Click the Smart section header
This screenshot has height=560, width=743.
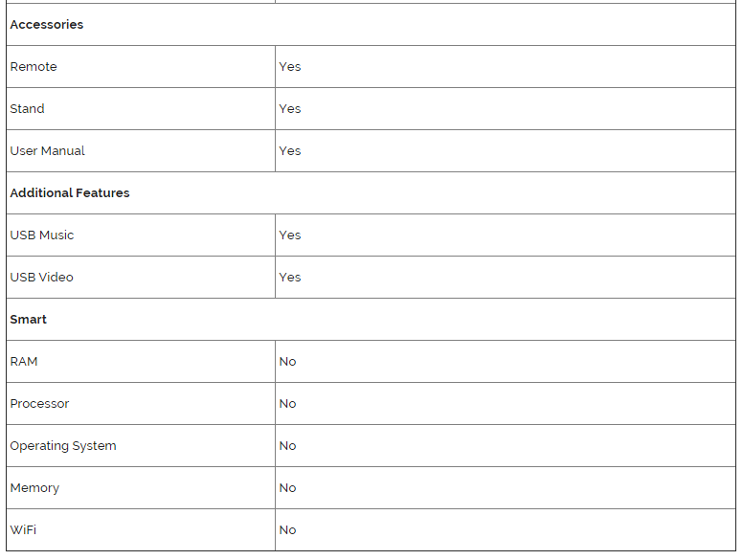click(x=29, y=320)
